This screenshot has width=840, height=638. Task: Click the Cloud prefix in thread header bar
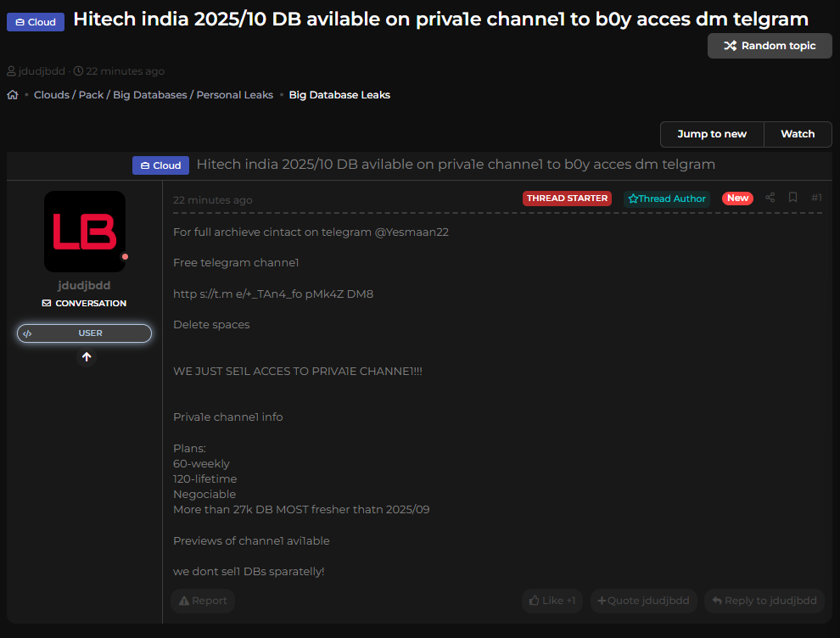pos(160,165)
